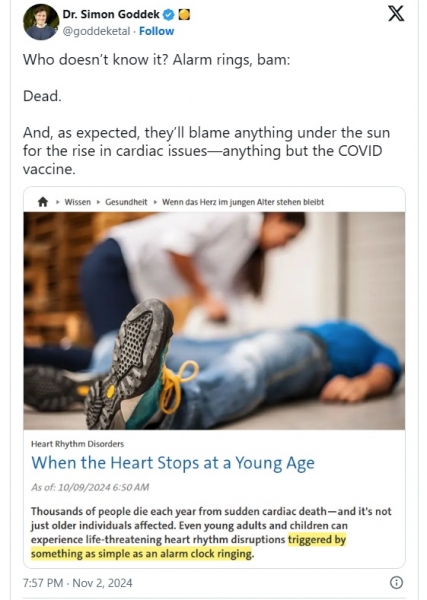Select the Gesundheit breadcrumb item

[x=126, y=202]
